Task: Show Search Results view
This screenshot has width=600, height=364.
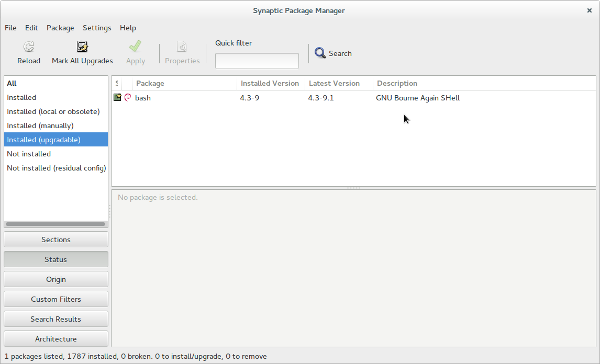Action: 56,319
